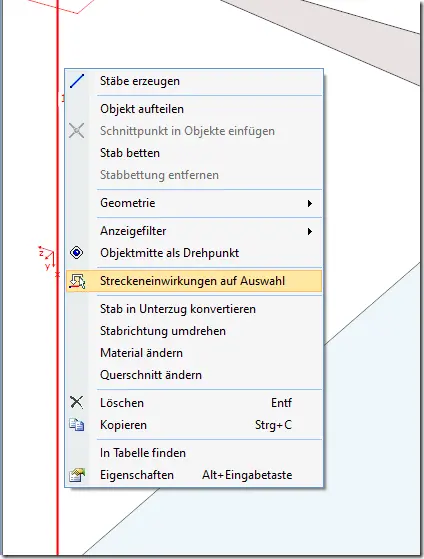Image resolution: width=424 pixels, height=559 pixels.
Task: Click the crossed icon beside Schnittpunkt in Objekte einfügen
Action: tap(77, 131)
